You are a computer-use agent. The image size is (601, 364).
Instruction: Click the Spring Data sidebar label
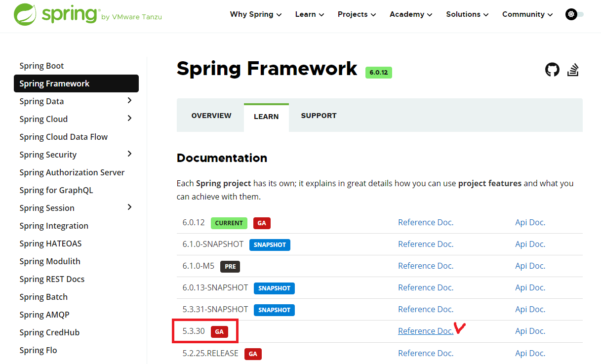(x=41, y=101)
